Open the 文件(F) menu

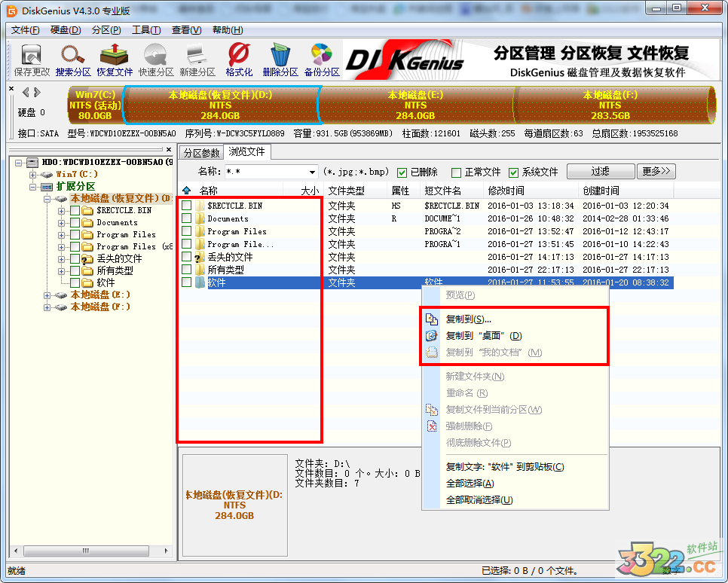coord(25,30)
